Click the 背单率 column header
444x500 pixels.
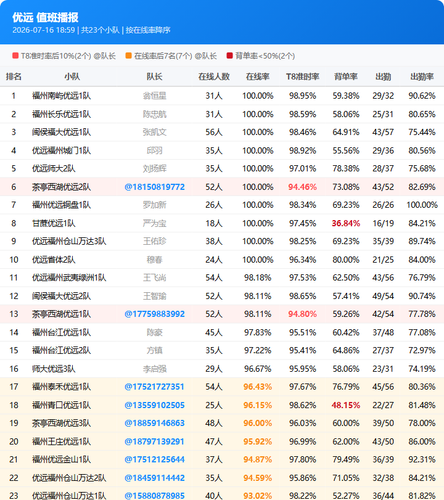(346, 77)
